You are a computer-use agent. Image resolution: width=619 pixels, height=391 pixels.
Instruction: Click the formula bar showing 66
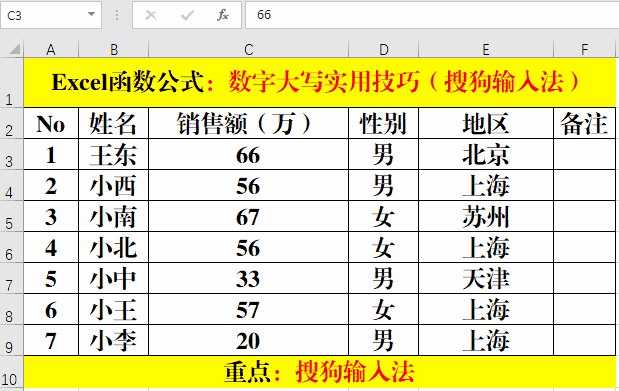(432, 15)
